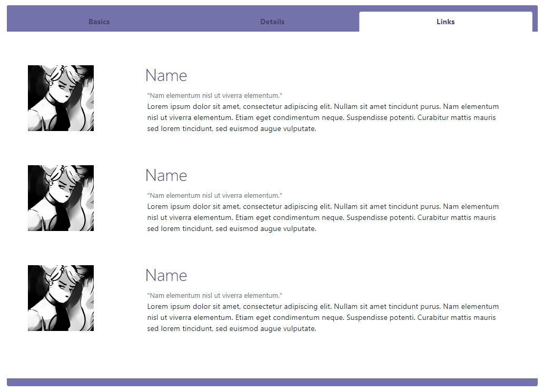Viewport: 543px width, 392px height.
Task: Click the third character thumbnail image
Action: pyautogui.click(x=61, y=298)
